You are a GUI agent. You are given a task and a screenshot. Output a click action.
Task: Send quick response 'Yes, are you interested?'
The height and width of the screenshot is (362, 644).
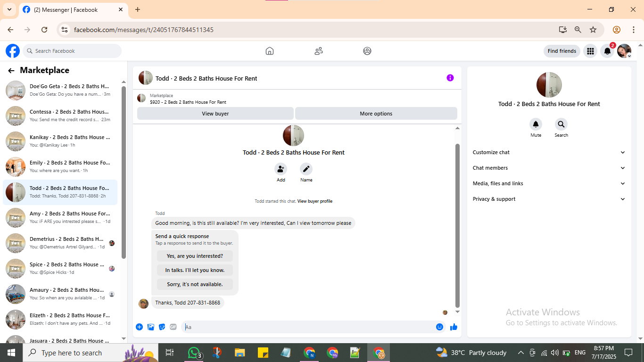tap(195, 256)
